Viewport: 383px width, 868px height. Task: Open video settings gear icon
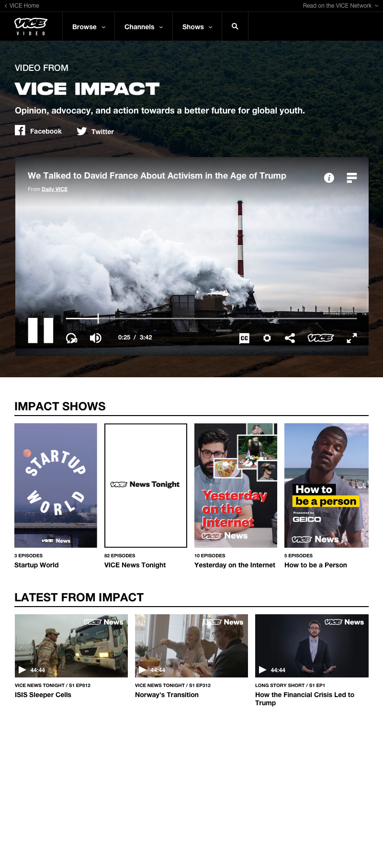click(x=267, y=338)
